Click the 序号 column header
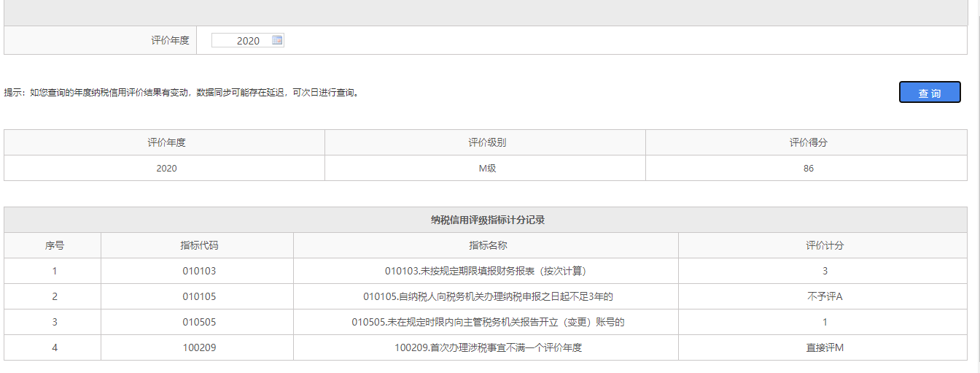 pyautogui.click(x=54, y=245)
